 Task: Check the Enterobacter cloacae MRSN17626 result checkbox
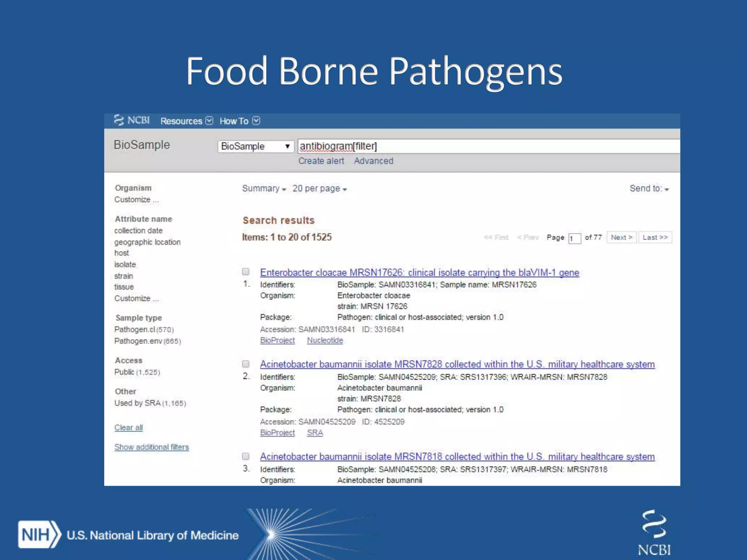[246, 272]
